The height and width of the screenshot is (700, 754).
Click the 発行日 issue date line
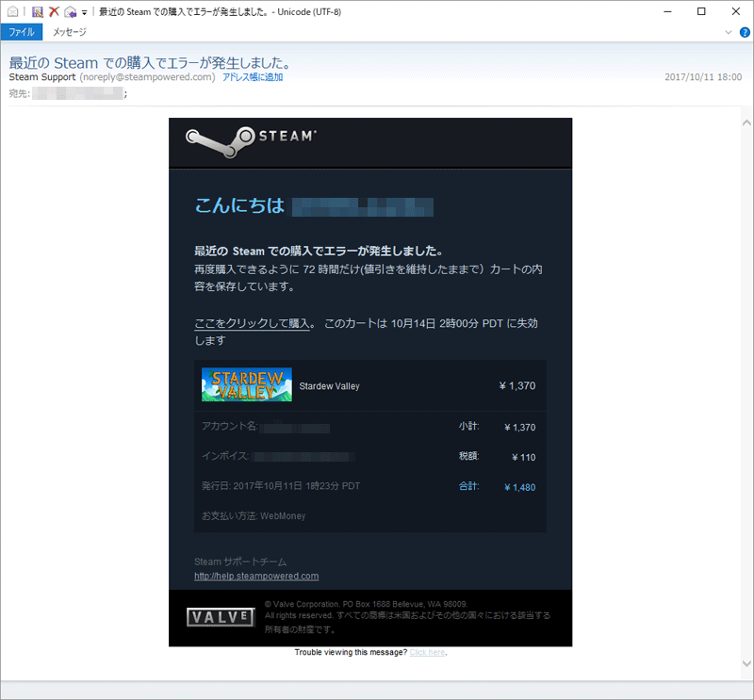click(x=281, y=486)
